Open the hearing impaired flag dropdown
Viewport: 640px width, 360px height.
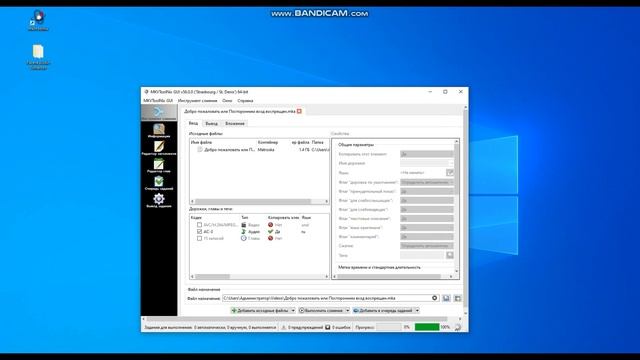tap(427, 200)
